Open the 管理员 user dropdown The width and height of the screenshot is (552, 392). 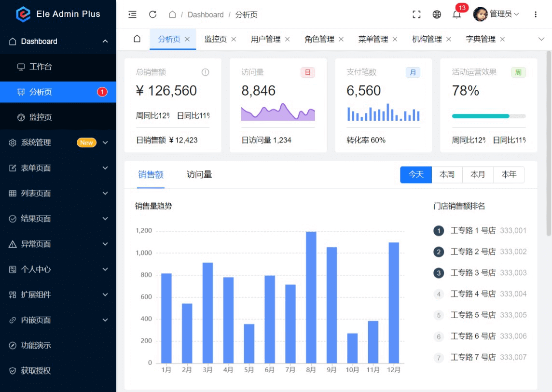tap(497, 14)
